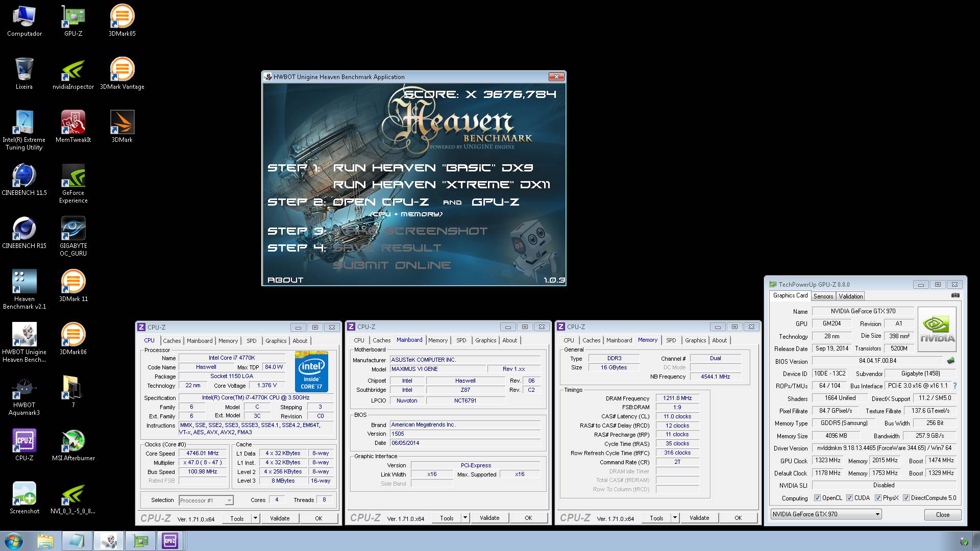Click OK in the Mainboard CPU-Z window
Image resolution: width=980 pixels, height=551 pixels.
(x=528, y=518)
